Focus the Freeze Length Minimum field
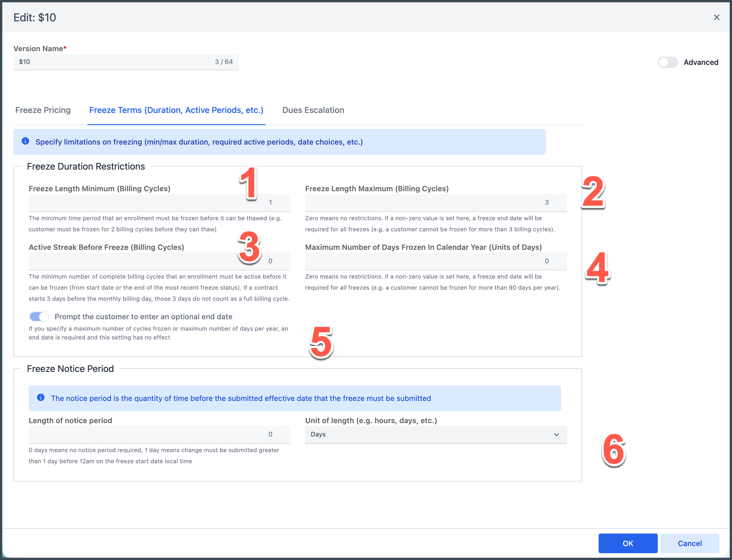 coord(159,202)
